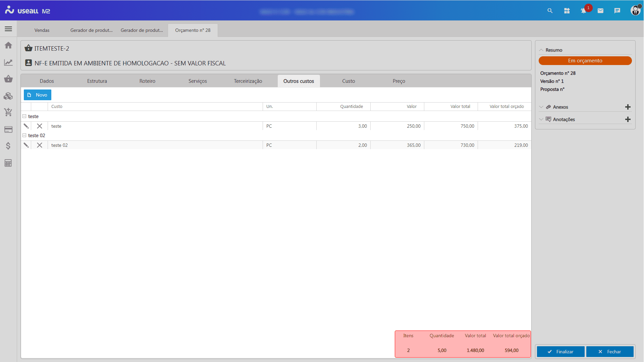Collapse the Resumo panel section
644x362 pixels.
(541, 50)
